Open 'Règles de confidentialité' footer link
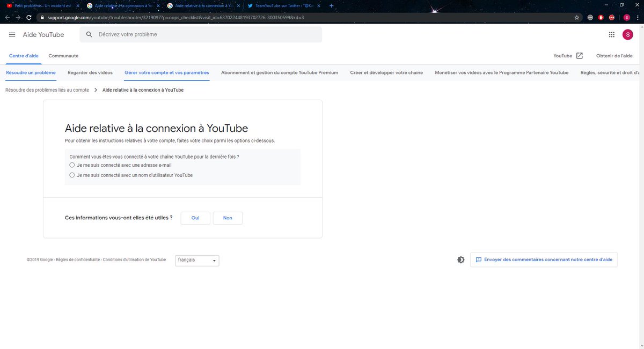The width and height of the screenshot is (644, 349). point(77,259)
